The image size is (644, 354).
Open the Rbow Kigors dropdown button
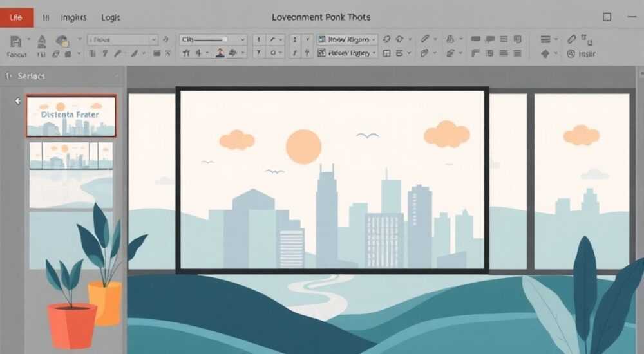(x=346, y=39)
